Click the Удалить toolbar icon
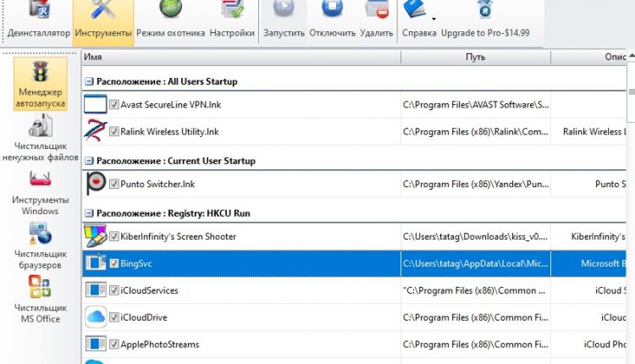 (377, 9)
